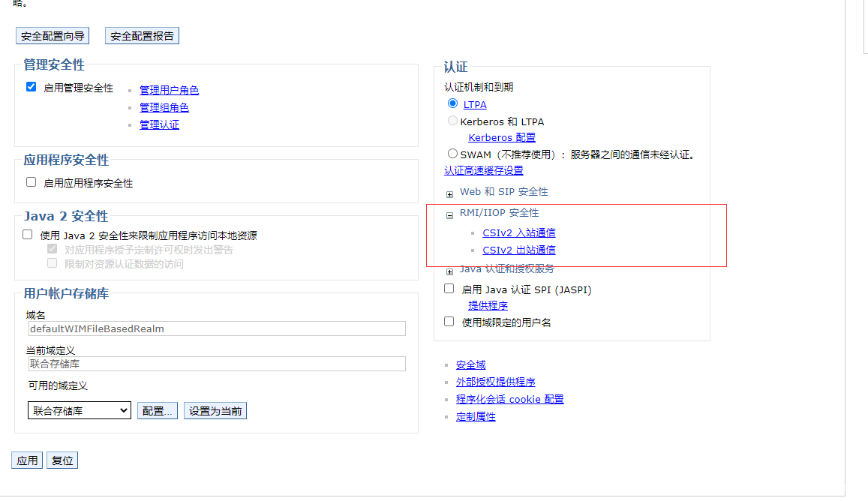Viewport: 868px width, 501px height.
Task: Enable 启用 Java 认证 SPI (JASPI) checkbox
Action: pos(449,289)
